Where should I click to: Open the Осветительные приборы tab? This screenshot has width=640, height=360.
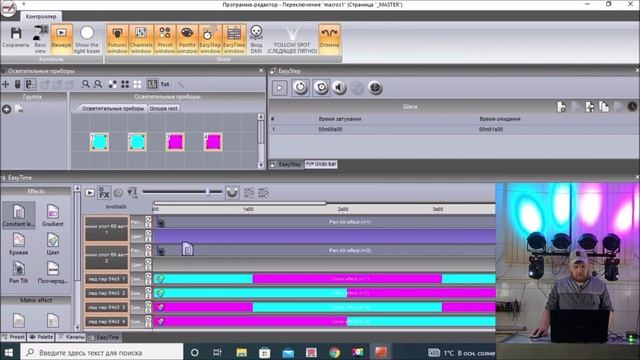click(113, 109)
